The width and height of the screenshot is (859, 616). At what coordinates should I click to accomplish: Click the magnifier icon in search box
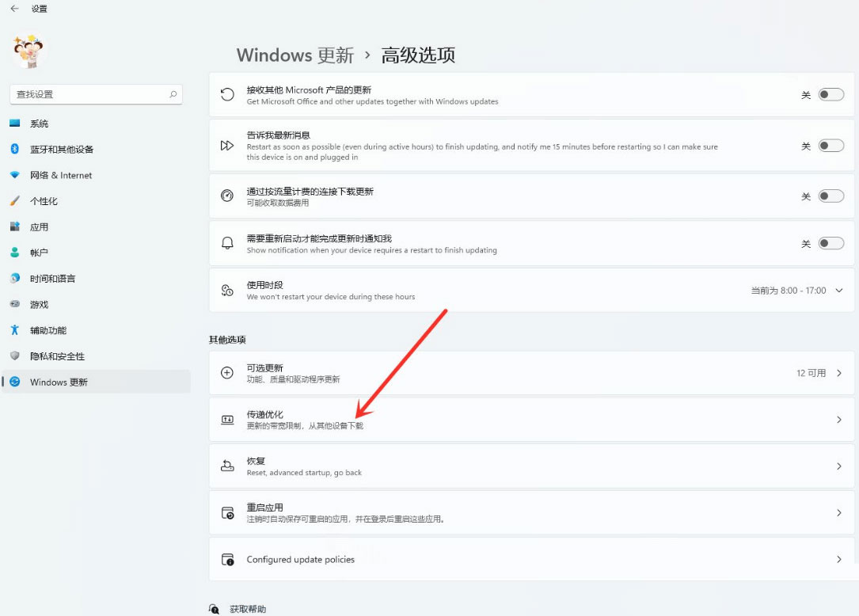[x=173, y=94]
